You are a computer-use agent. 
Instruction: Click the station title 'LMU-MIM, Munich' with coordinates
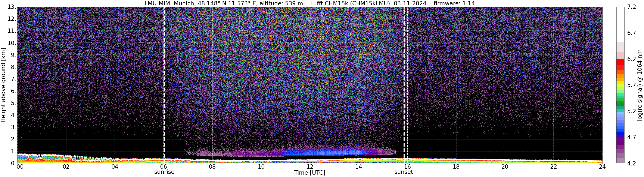click(x=224, y=3)
